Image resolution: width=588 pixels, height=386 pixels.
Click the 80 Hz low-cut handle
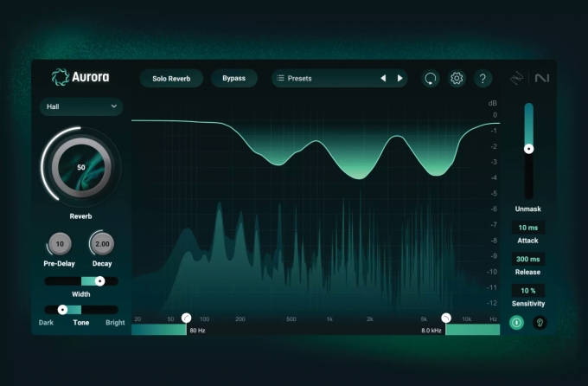click(x=186, y=318)
